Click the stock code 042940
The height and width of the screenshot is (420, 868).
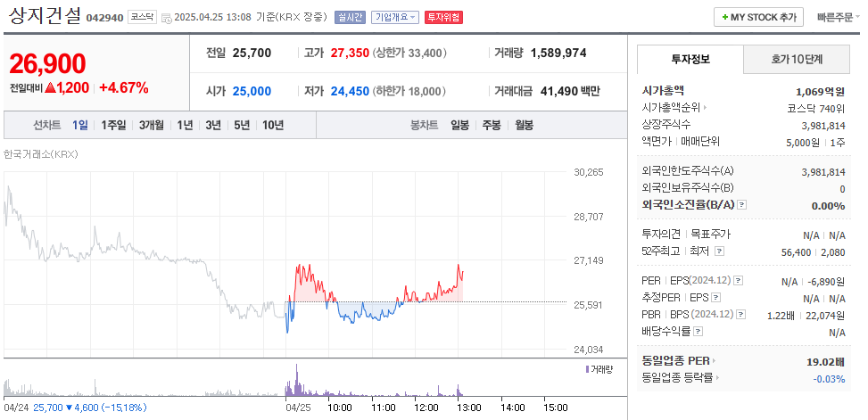(105, 18)
